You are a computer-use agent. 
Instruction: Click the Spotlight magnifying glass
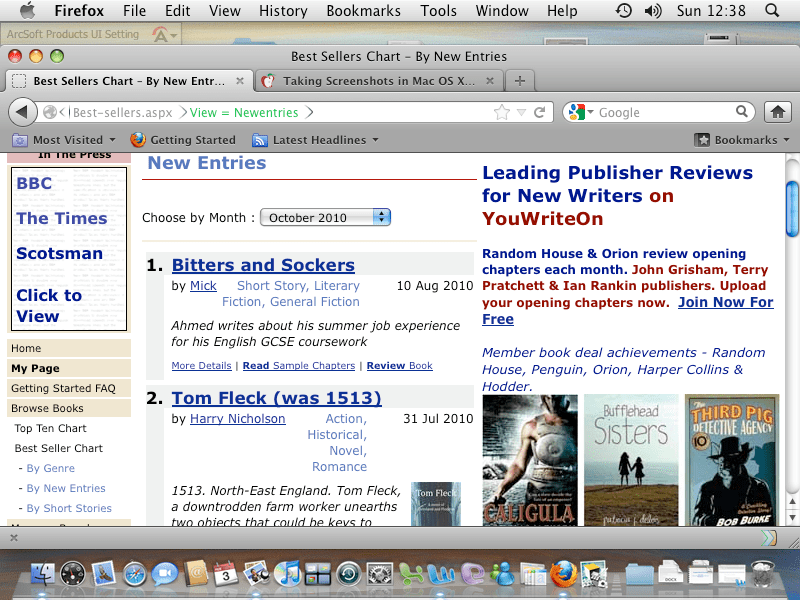click(772, 10)
